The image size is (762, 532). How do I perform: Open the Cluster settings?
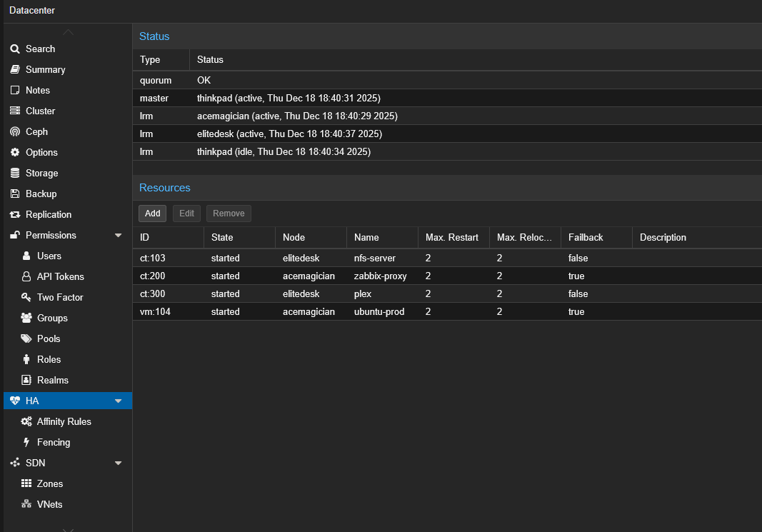click(41, 111)
